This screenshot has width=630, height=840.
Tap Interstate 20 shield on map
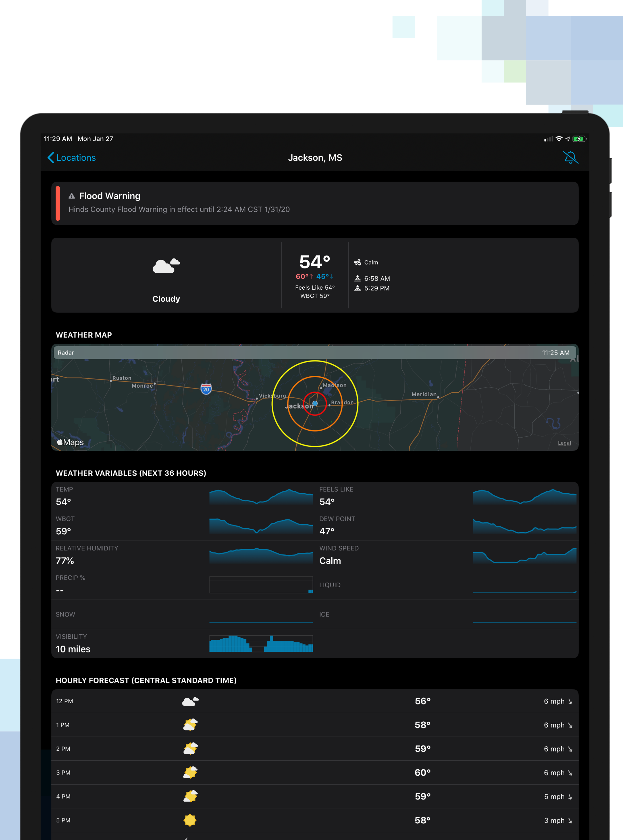(x=206, y=389)
